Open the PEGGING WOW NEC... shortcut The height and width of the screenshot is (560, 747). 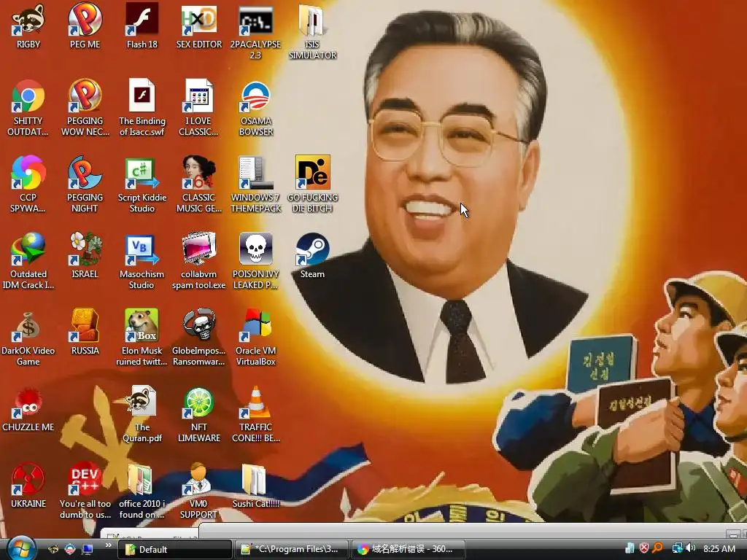(x=85, y=108)
